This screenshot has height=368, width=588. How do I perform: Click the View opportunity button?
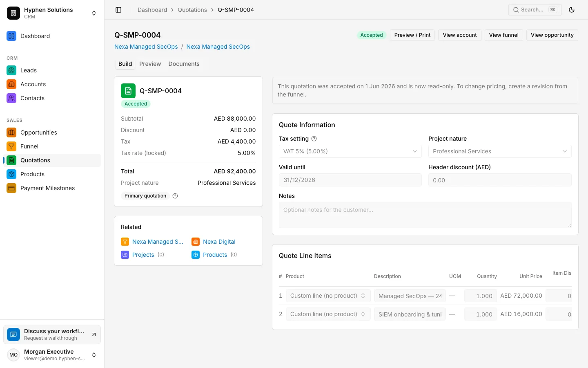coord(552,35)
